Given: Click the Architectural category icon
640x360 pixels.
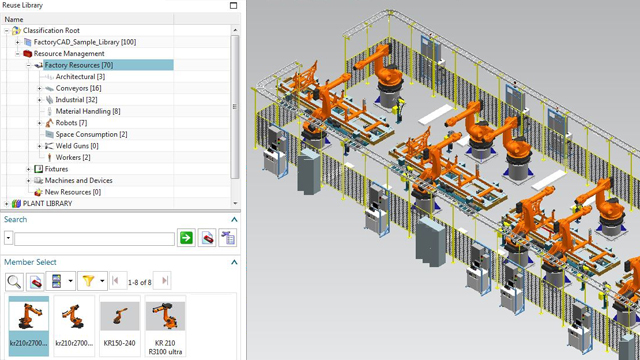Looking at the screenshot, I should click(x=49, y=77).
